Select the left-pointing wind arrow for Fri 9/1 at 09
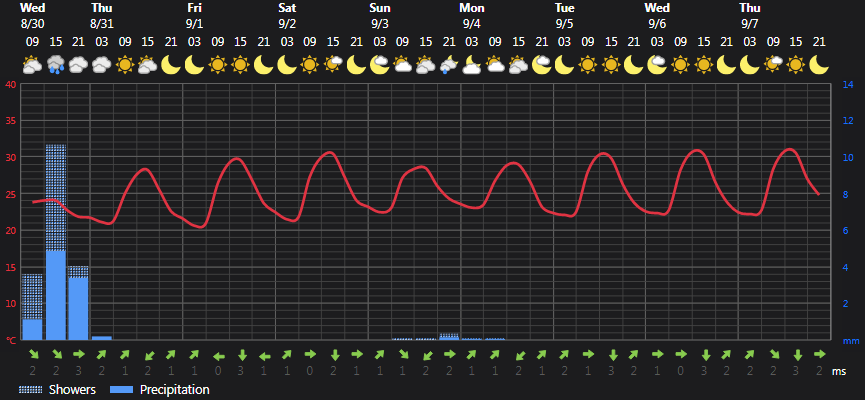This screenshot has width=865, height=400. pyautogui.click(x=218, y=355)
